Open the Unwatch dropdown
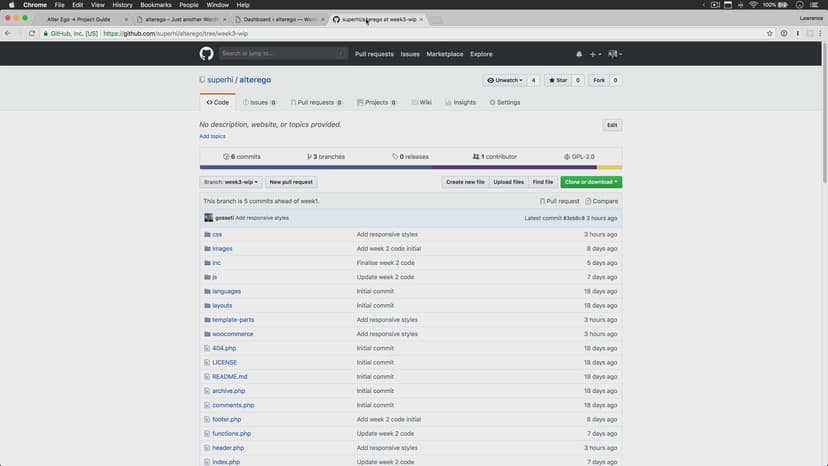 (x=504, y=80)
